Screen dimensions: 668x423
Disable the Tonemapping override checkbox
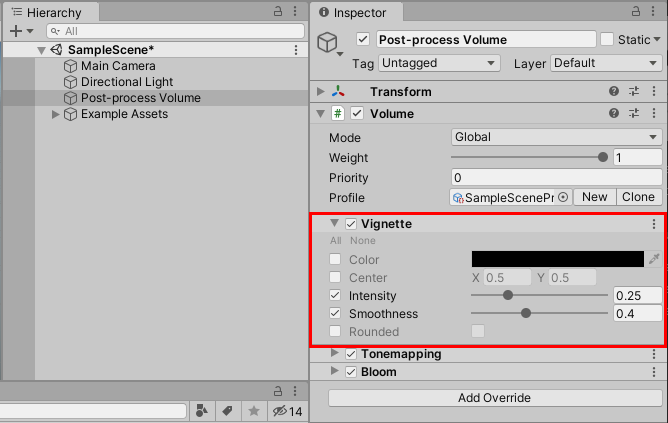[351, 354]
